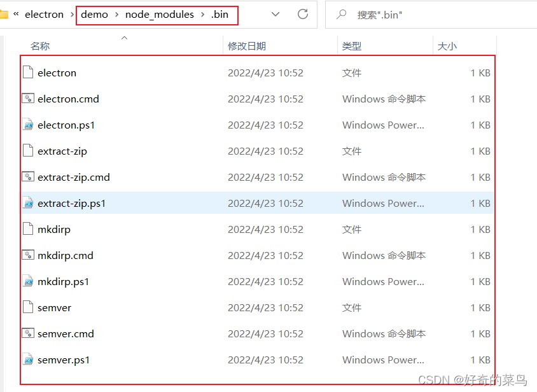This screenshot has height=392, width=537.
Task: Select file name electron.cmd
Action: 68,99
